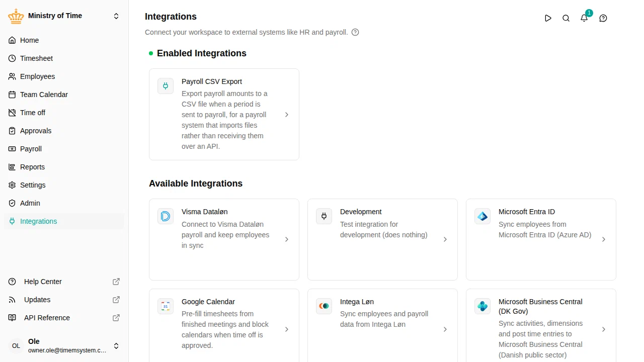The width and height of the screenshot is (644, 362).
Task: Open Microsoft Business Central via its chevron
Action: pos(604,329)
